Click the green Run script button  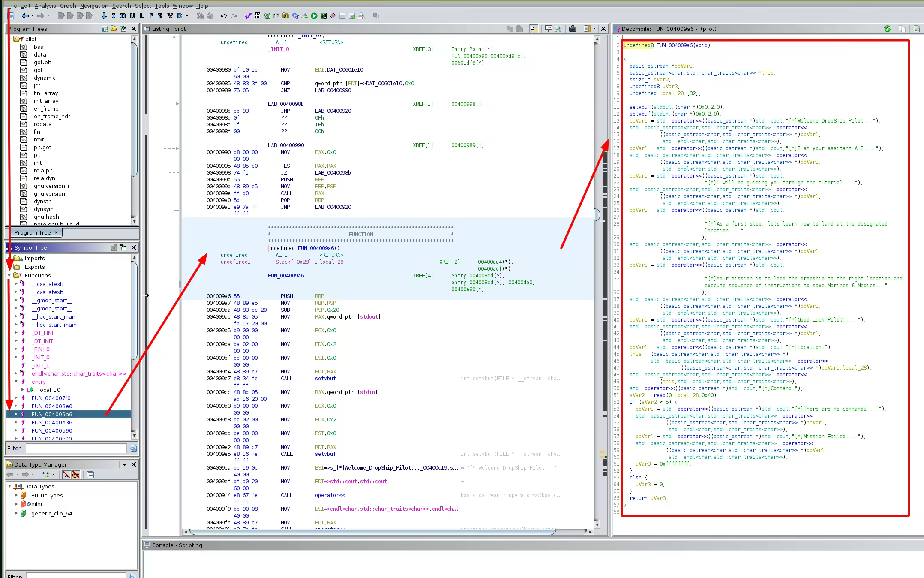(x=314, y=16)
